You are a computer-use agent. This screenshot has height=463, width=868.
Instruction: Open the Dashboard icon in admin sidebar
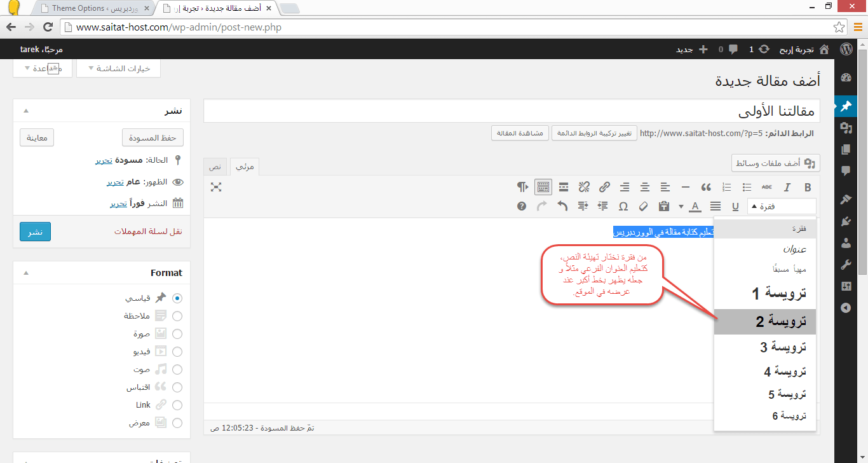tap(845, 78)
